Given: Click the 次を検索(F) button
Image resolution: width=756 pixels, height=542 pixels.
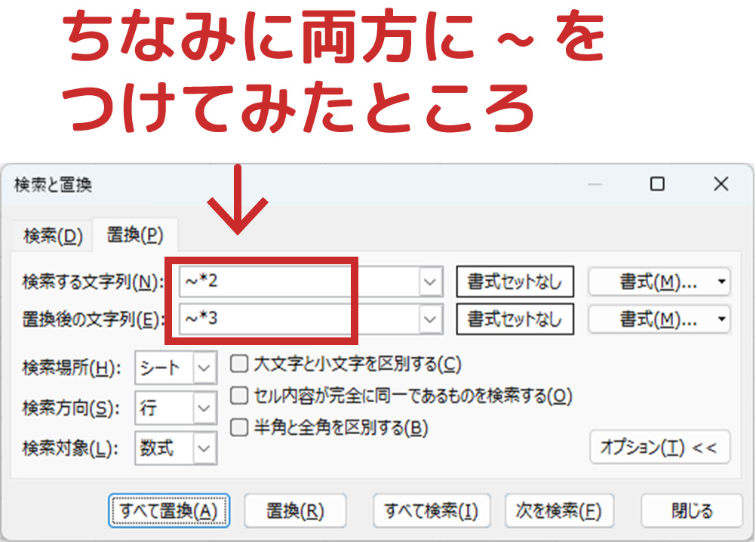Looking at the screenshot, I should [558, 511].
